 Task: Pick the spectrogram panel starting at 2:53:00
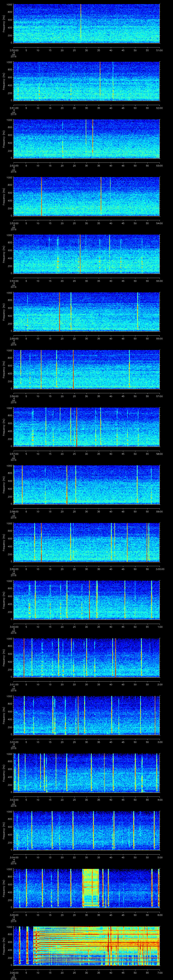pos(87,196)
